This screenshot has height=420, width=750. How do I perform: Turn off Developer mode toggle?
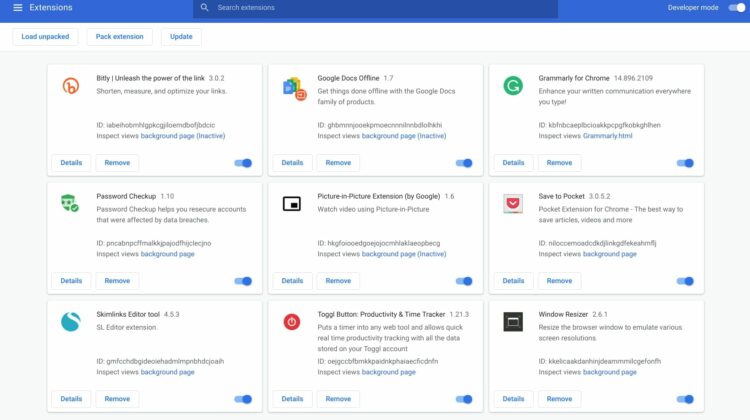pyautogui.click(x=736, y=8)
